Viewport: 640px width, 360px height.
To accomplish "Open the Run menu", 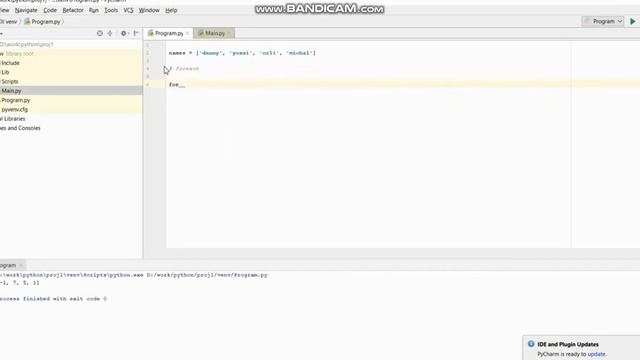I will pos(93,10).
